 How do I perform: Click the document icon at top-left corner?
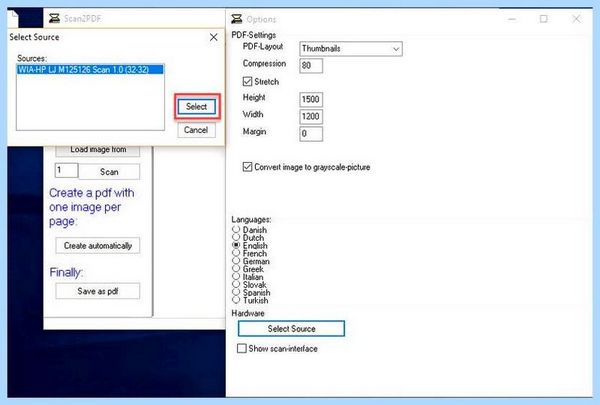pyautogui.click(x=14, y=18)
